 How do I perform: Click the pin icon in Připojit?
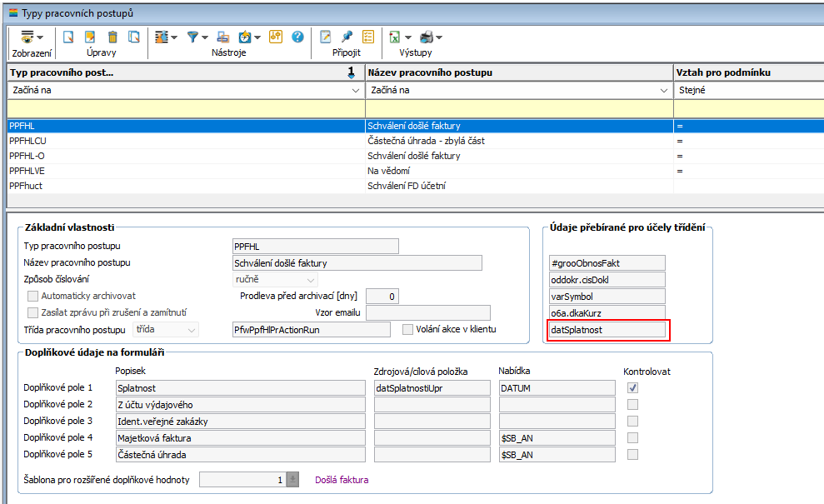[x=347, y=37]
